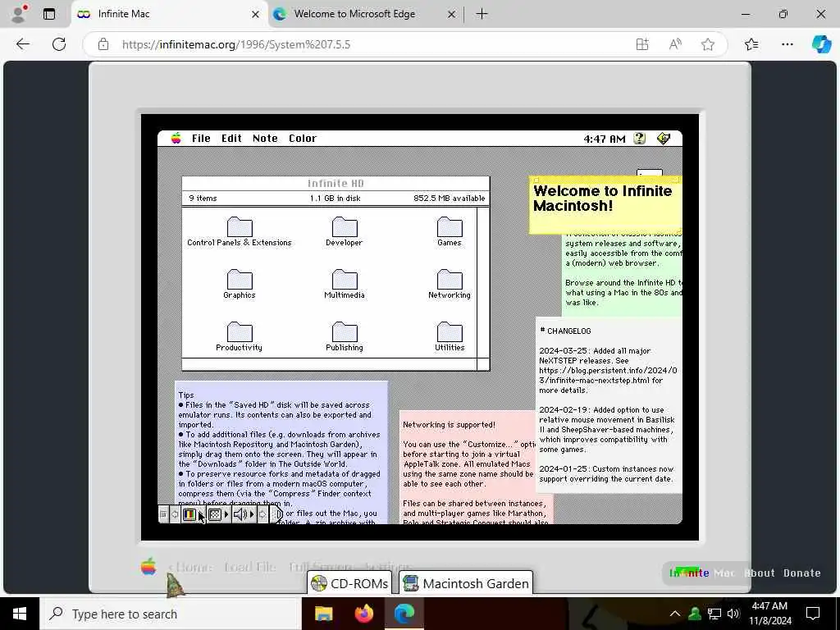The height and width of the screenshot is (630, 840).
Task: Click the control strip scroll-right arrow
Action: (262, 515)
